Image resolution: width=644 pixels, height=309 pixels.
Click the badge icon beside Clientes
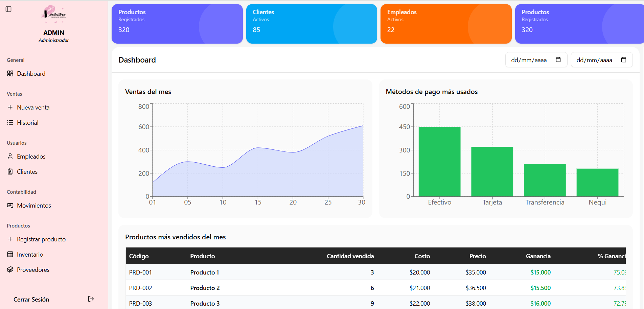(x=10, y=171)
